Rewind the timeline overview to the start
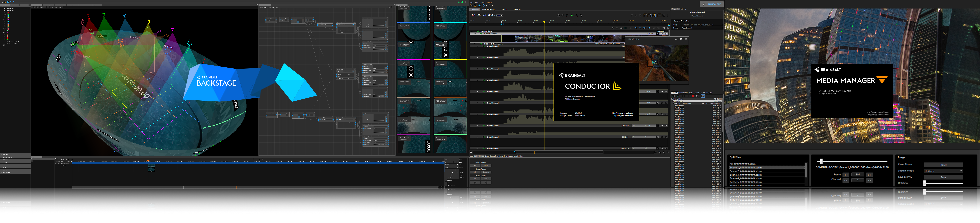The width and height of the screenshot is (980, 223). [471, 152]
